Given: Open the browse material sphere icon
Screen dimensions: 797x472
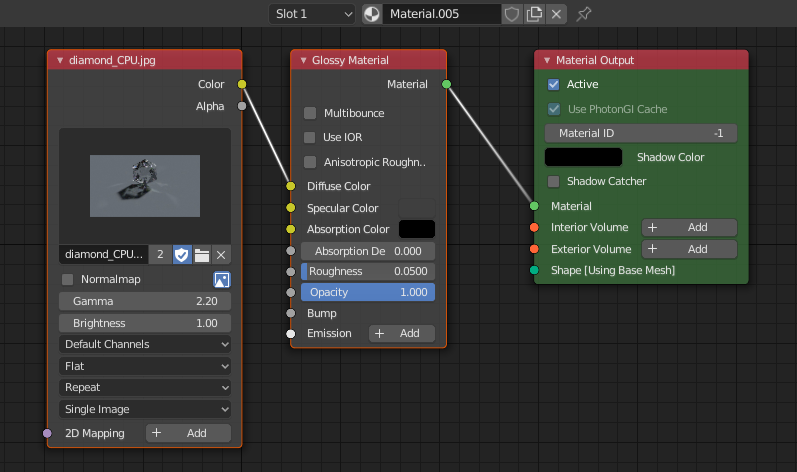Looking at the screenshot, I should 371,14.
